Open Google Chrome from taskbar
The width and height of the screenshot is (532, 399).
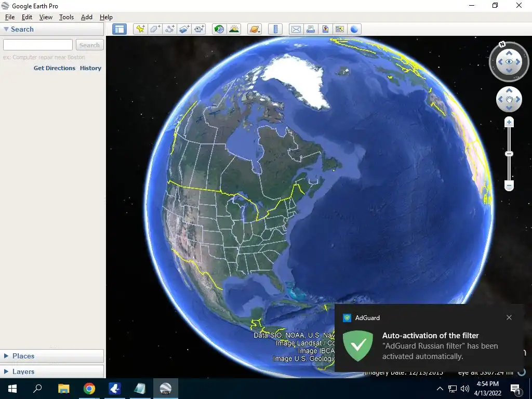click(x=89, y=389)
